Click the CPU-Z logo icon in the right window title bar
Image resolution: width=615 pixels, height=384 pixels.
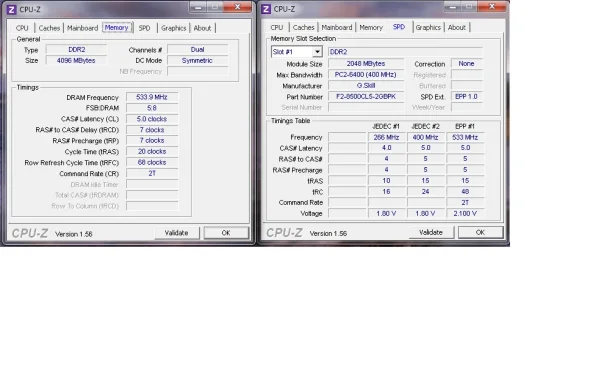coord(266,9)
